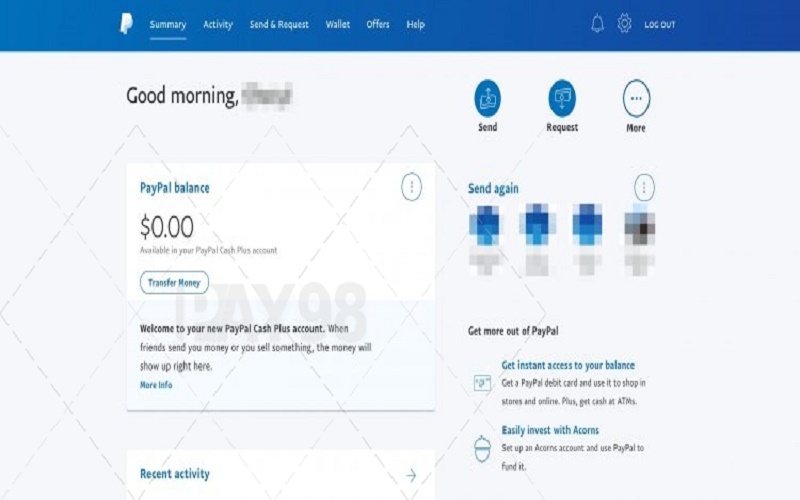Viewport: 800px width, 500px height.
Task: Open Easily invest with Acorns link
Action: point(550,430)
